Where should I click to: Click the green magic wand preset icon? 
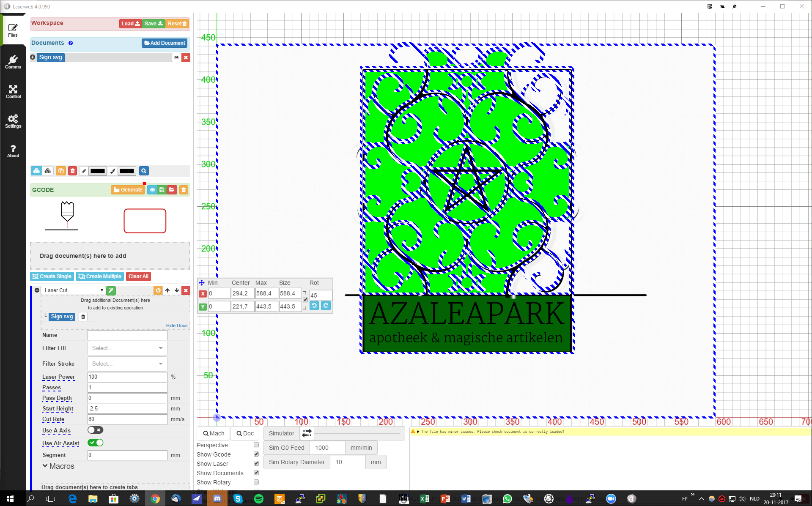(111, 290)
